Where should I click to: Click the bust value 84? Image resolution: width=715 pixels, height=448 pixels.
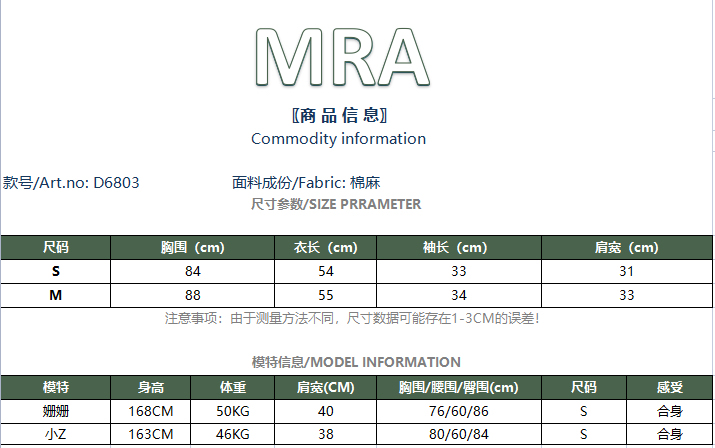coord(192,271)
